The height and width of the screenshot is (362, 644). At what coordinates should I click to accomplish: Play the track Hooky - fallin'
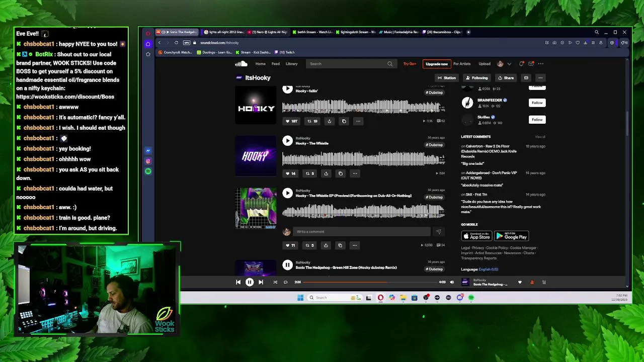point(287,89)
